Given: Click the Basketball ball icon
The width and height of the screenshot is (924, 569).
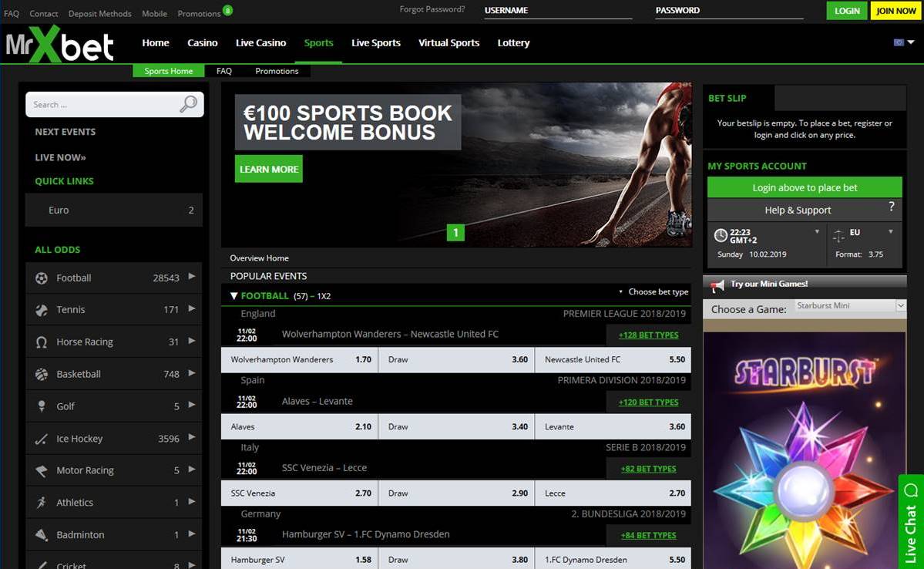Looking at the screenshot, I should click(42, 374).
